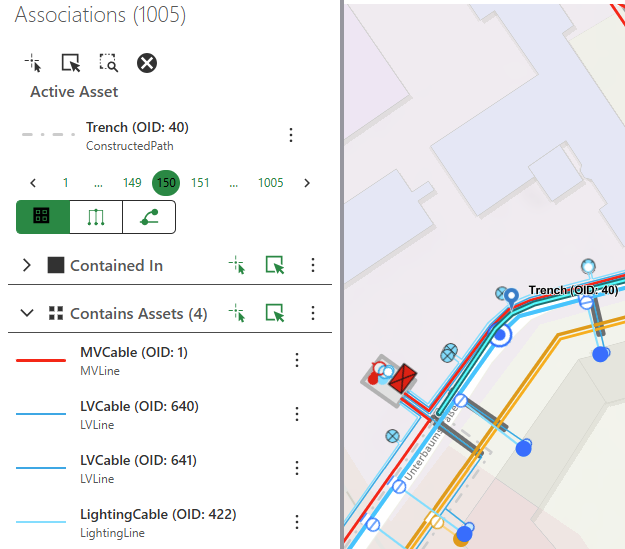Clear associations with the X circle icon

pyautogui.click(x=147, y=63)
